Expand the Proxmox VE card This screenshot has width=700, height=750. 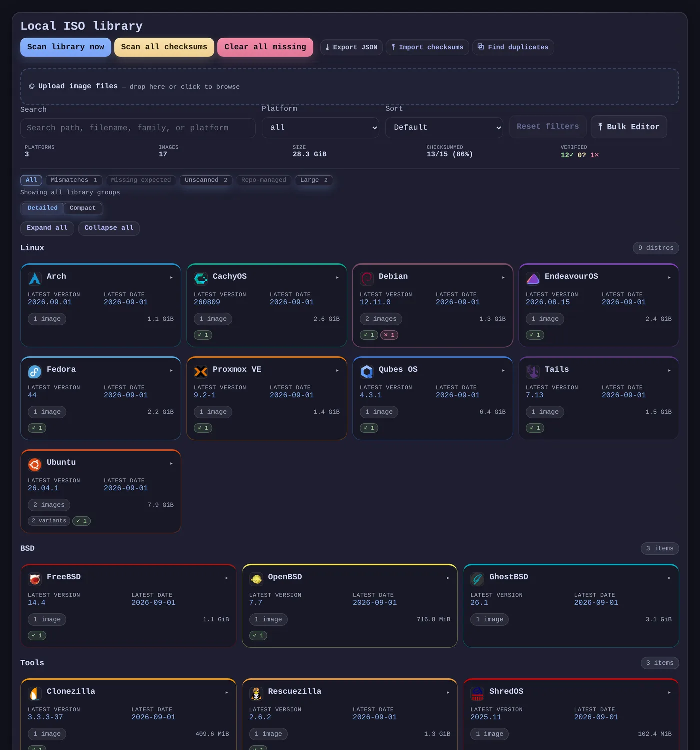click(x=337, y=370)
